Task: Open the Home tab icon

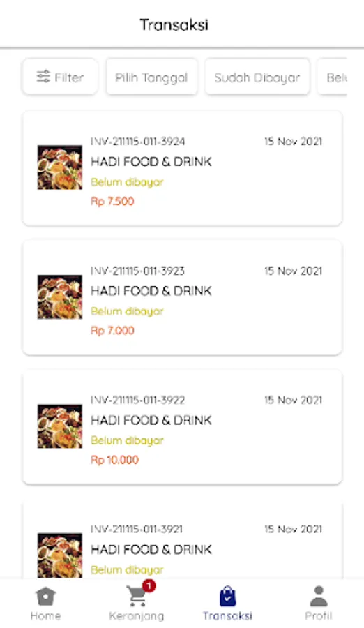Action: coord(45,597)
